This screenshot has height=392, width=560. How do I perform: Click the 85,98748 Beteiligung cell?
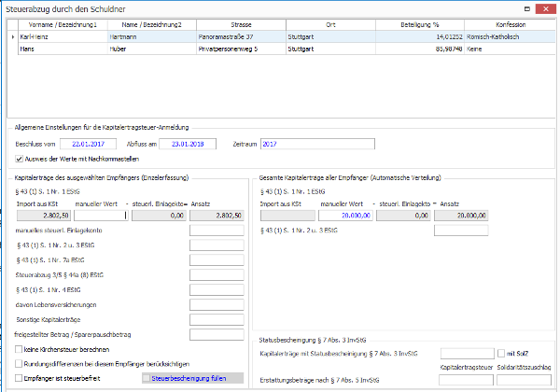pos(420,49)
